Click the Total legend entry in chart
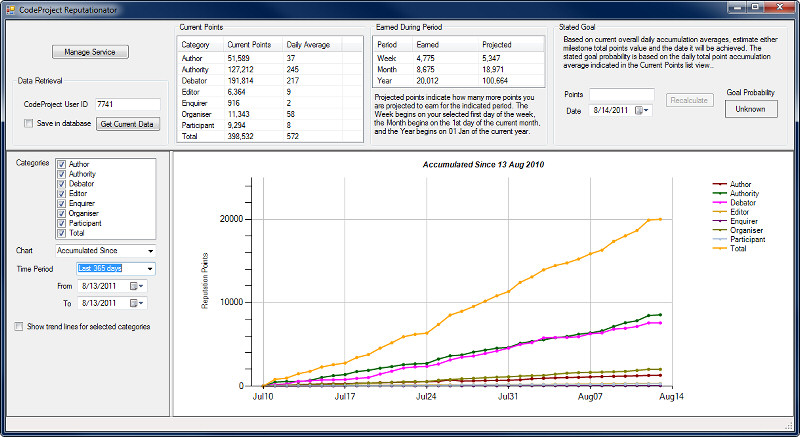This screenshot has width=800, height=437. (x=730, y=248)
